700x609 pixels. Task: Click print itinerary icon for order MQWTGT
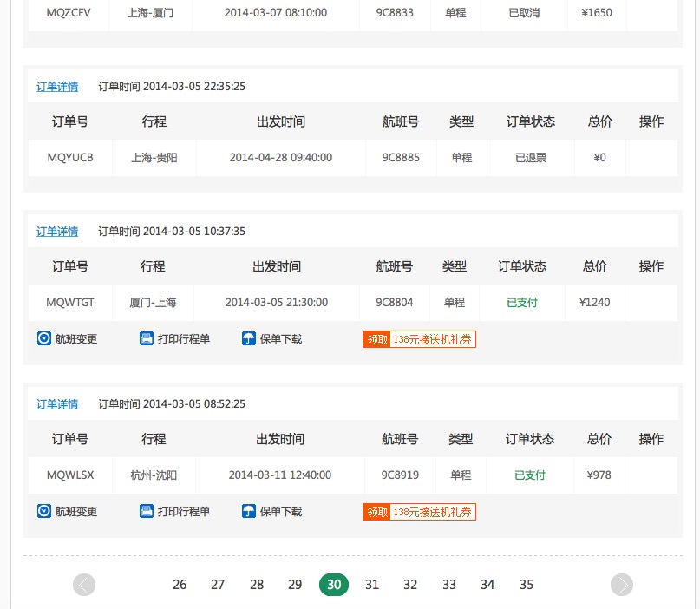tap(147, 338)
